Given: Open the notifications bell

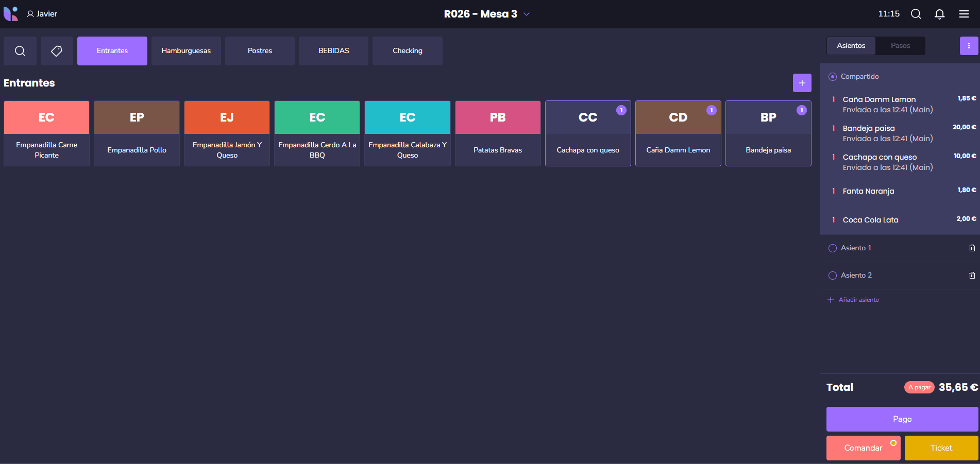Looking at the screenshot, I should [x=939, y=14].
